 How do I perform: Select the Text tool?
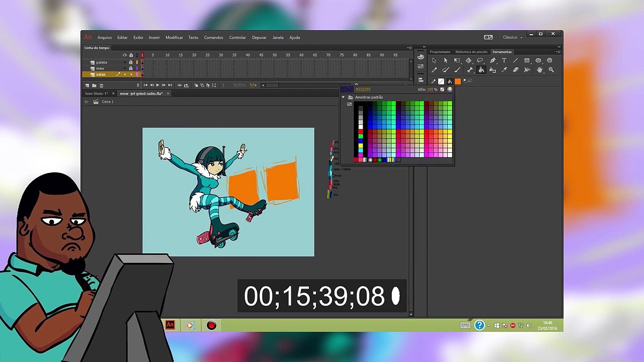point(504,60)
